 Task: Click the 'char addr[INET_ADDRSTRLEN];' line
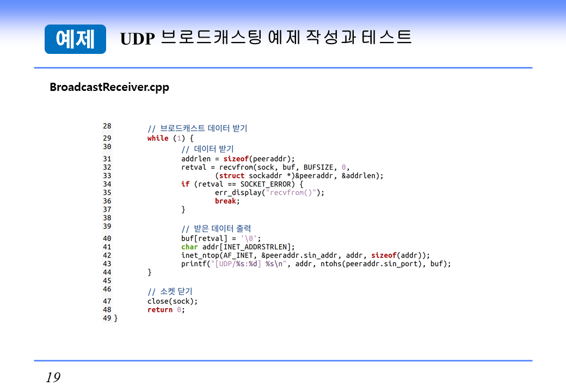238,247
